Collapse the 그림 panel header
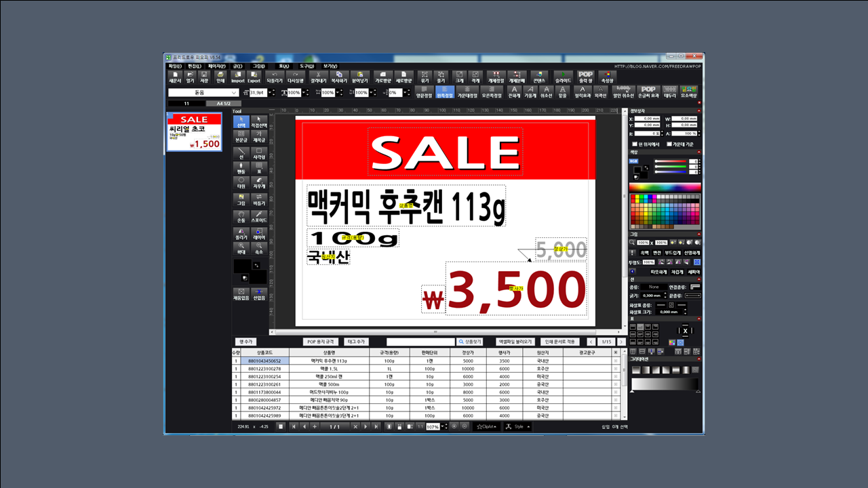 699,234
